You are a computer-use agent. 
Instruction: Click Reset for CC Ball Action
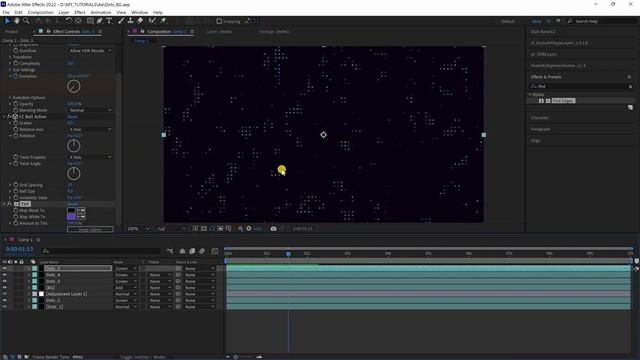point(72,117)
